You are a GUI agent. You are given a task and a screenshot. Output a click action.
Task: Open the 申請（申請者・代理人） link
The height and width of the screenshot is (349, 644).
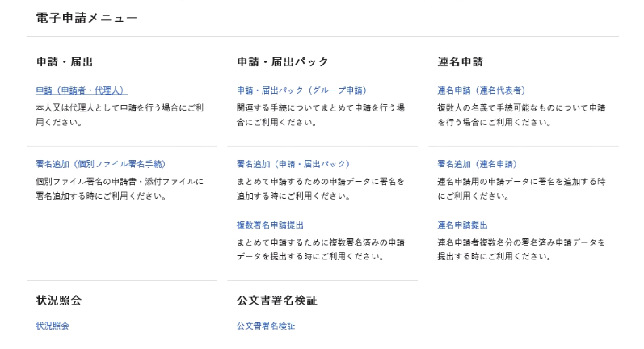click(82, 90)
